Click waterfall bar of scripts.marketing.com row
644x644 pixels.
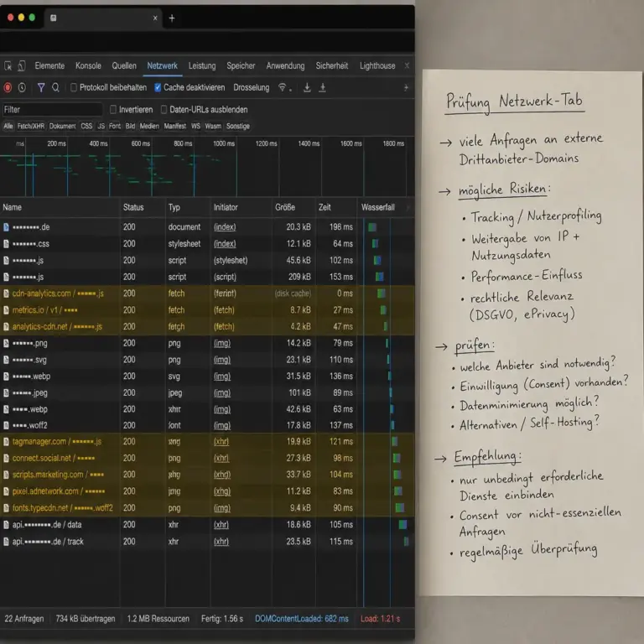point(397,475)
